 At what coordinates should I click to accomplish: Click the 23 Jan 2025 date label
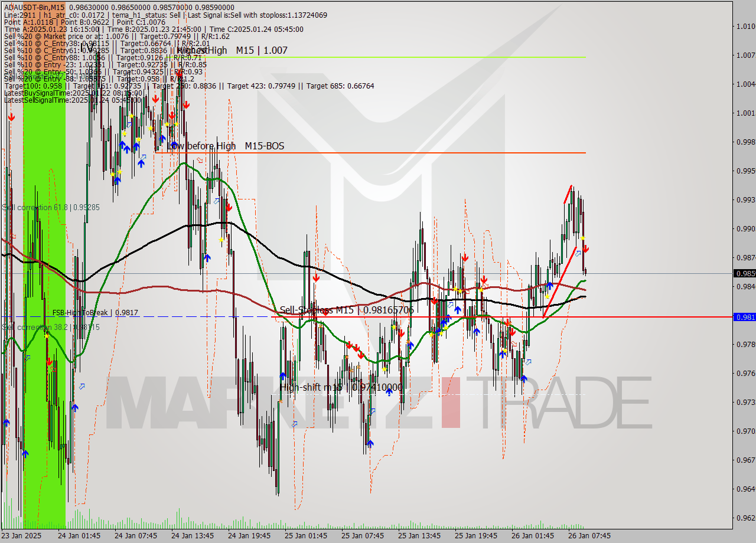21,536
